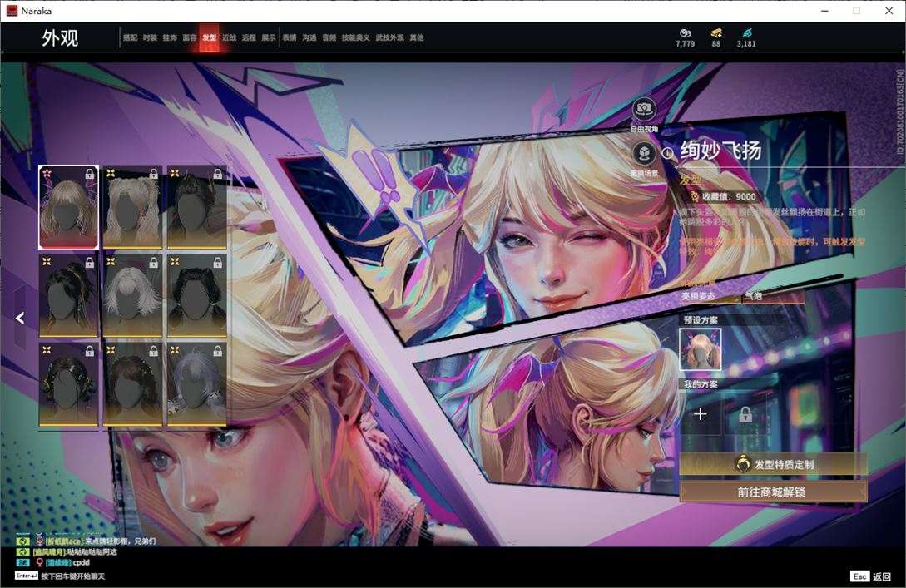Click the locked scheme slot under 我的方案
This screenshot has height=588, width=906.
coord(745,414)
